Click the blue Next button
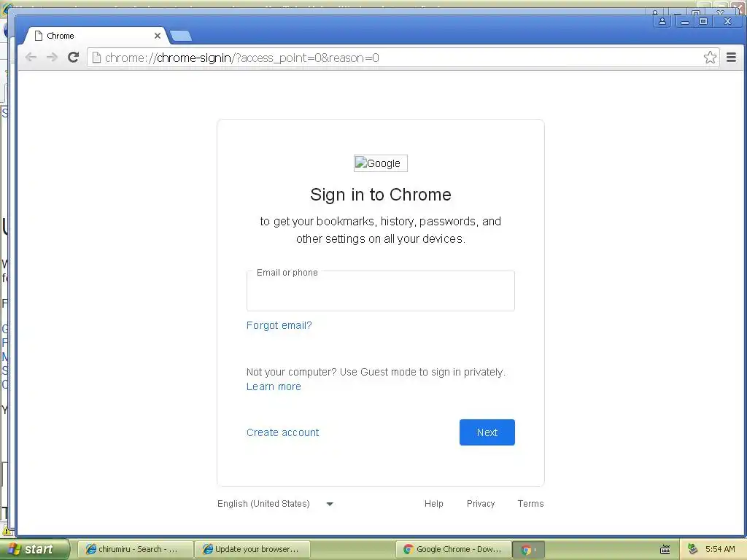The width and height of the screenshot is (747, 560). click(x=487, y=432)
